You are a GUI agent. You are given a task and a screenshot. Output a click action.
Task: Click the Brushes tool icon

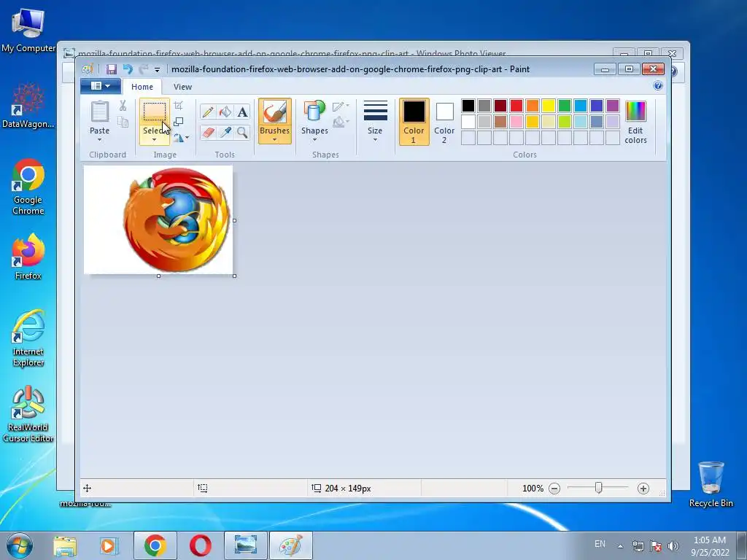[x=275, y=112]
